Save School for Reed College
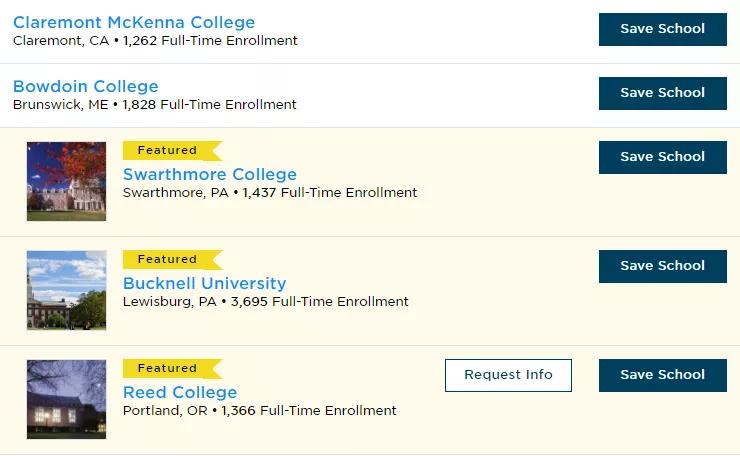The image size is (740, 456). (x=662, y=375)
